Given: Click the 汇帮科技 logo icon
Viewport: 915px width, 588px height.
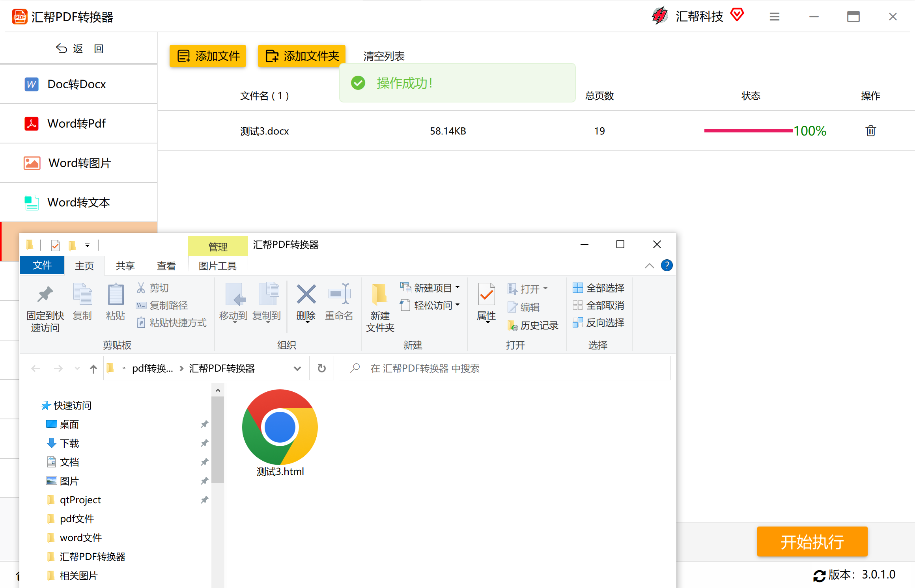Looking at the screenshot, I should click(x=660, y=16).
